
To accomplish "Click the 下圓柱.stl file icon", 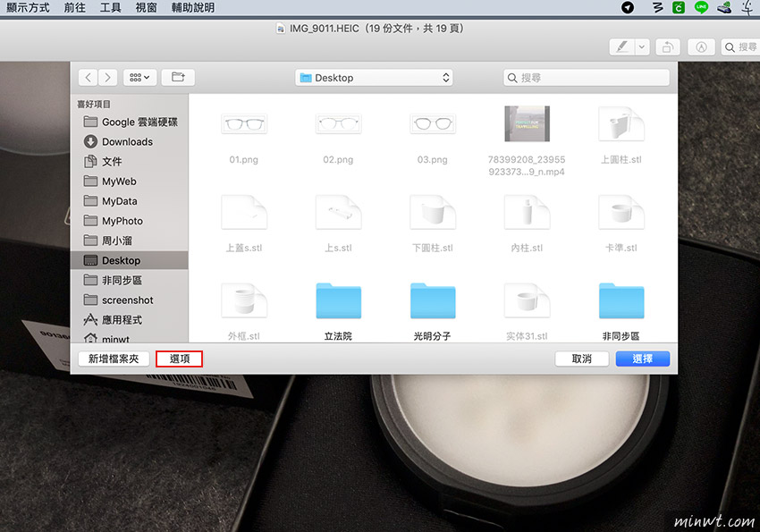I will [x=433, y=212].
